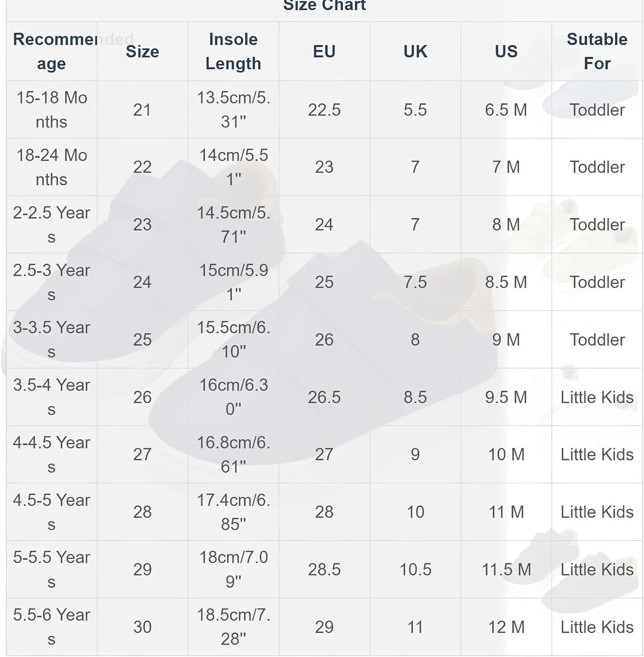
Task: Select the UK value 8.5 cell
Action: [x=415, y=397]
